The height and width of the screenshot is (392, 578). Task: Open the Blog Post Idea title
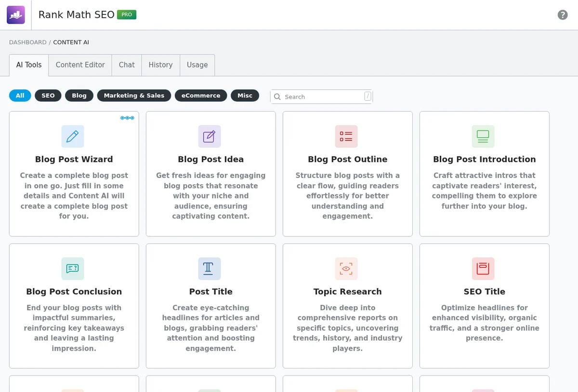click(x=211, y=159)
